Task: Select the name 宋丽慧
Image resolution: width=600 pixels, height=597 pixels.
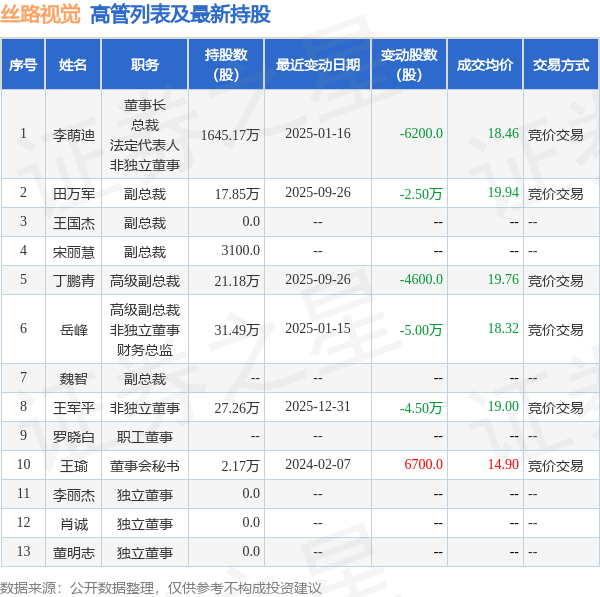Action: [73, 252]
